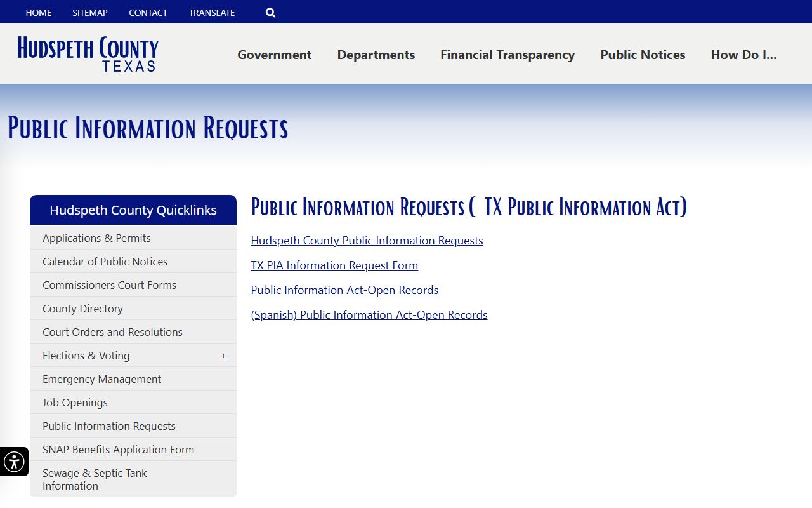Open Sewage & Septic Tank Information quicklink
The height and width of the screenshot is (508, 812).
133,479
